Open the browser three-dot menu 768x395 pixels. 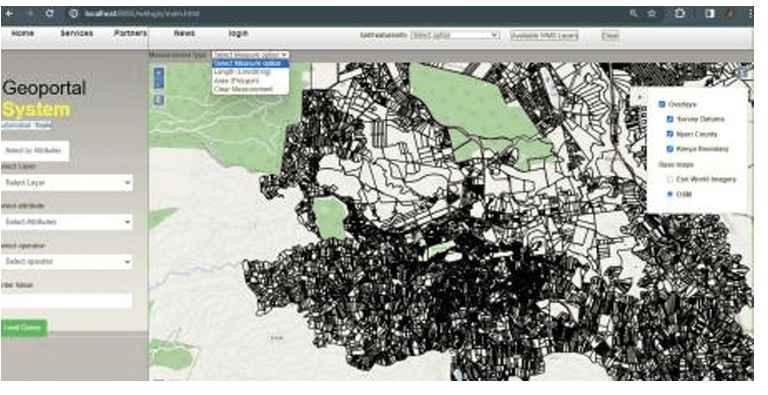pos(751,14)
